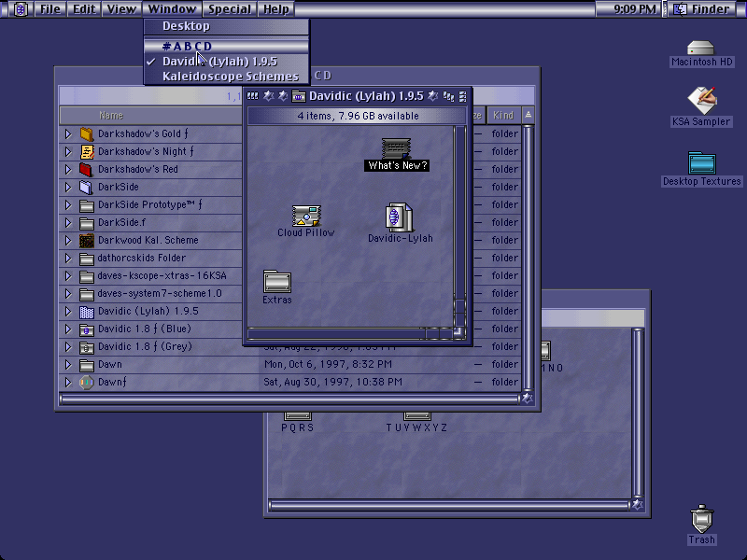Select the DarkSide.f row name

coord(121,222)
